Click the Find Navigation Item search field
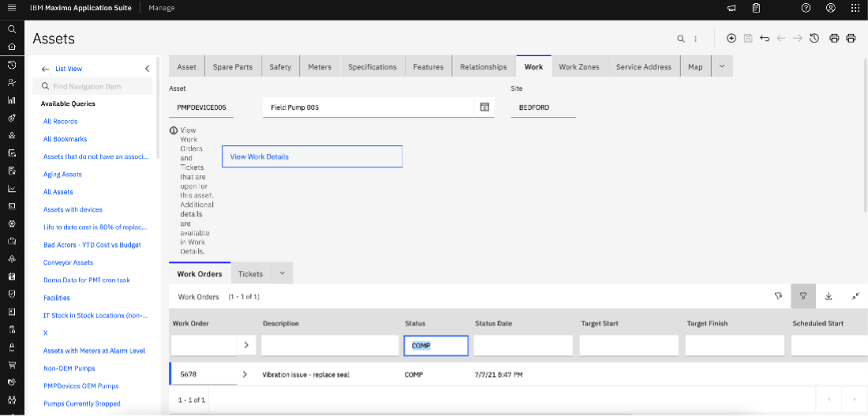Image resolution: width=868 pixels, height=417 pixels. tap(92, 86)
